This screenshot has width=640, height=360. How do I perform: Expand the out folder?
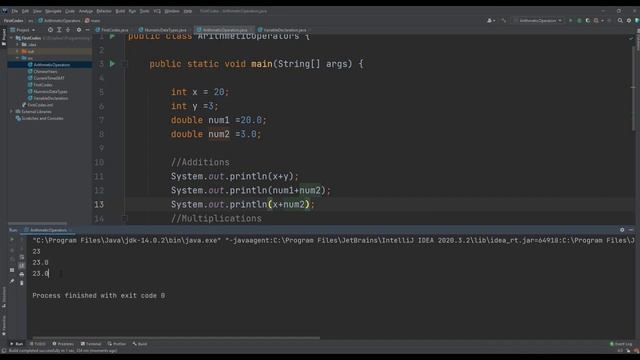pyautogui.click(x=18, y=51)
